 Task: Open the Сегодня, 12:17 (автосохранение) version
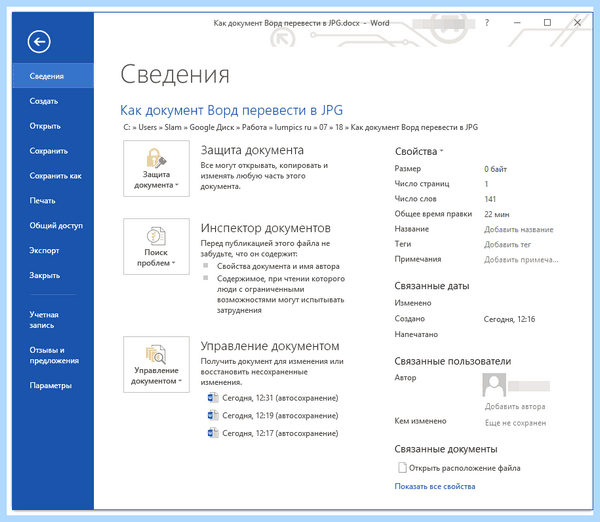click(280, 433)
